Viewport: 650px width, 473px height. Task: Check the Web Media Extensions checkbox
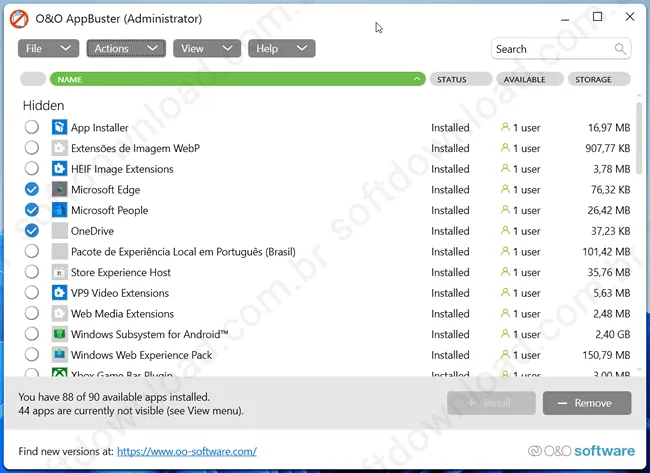(32, 313)
